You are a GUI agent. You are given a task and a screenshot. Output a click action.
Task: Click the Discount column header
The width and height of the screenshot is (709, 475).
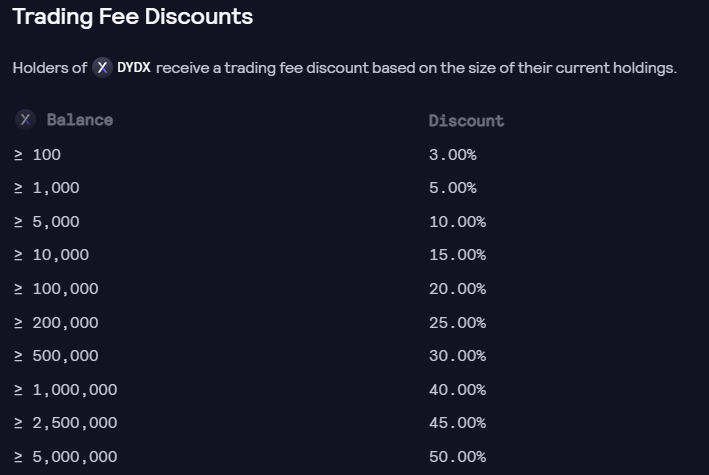[x=466, y=121]
